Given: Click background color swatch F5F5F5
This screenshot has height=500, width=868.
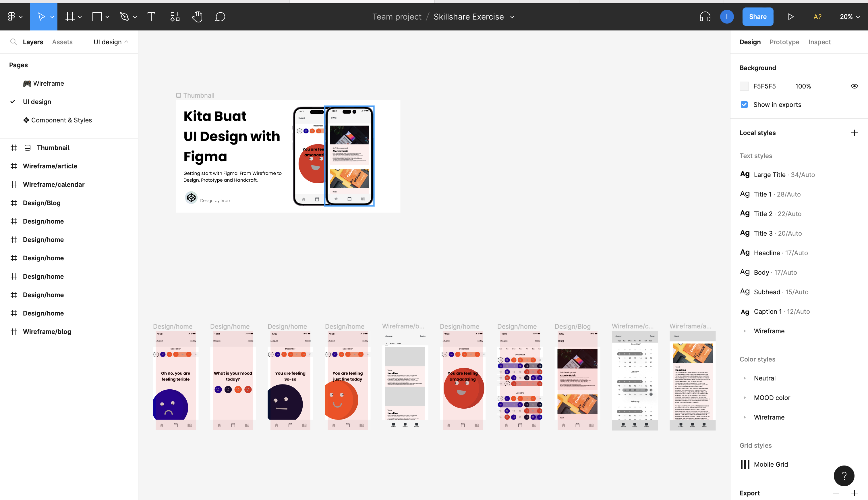Looking at the screenshot, I should click(x=744, y=86).
